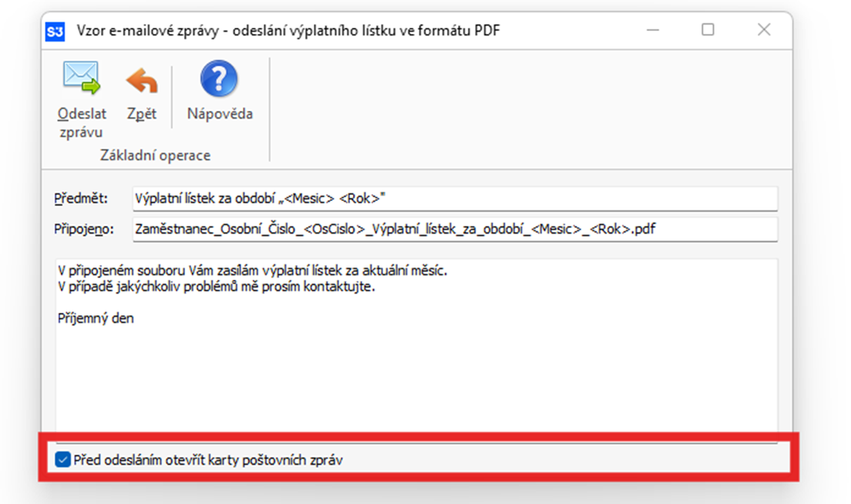
Task: Click the Odeslat zprávu envelope icon
Action: pos(81,79)
